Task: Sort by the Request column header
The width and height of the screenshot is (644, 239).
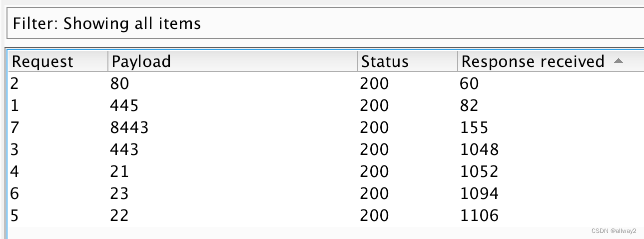Action: pyautogui.click(x=58, y=61)
